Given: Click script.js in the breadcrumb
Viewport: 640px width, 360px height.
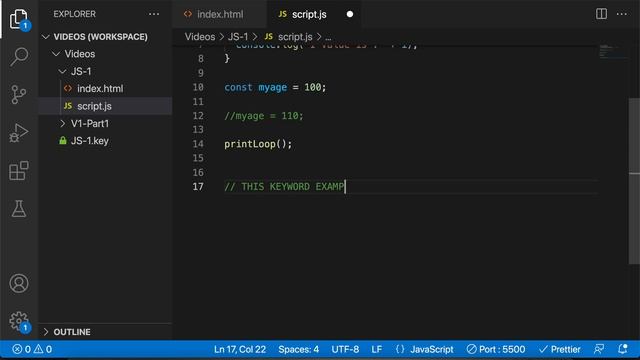Looking at the screenshot, I should tap(295, 37).
